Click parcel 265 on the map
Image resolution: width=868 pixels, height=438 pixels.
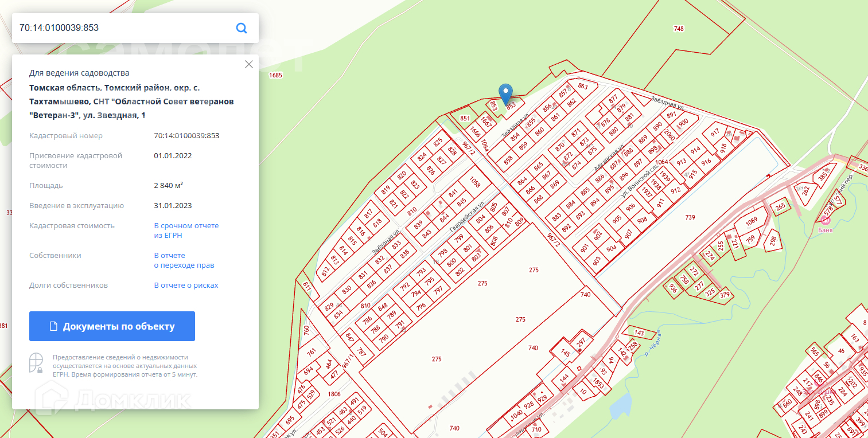780,206
